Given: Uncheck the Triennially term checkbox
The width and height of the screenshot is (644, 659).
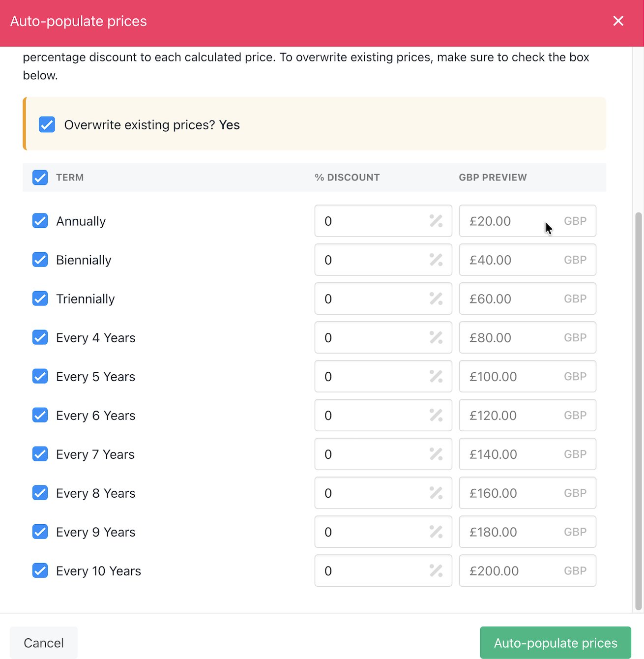Looking at the screenshot, I should pos(40,299).
